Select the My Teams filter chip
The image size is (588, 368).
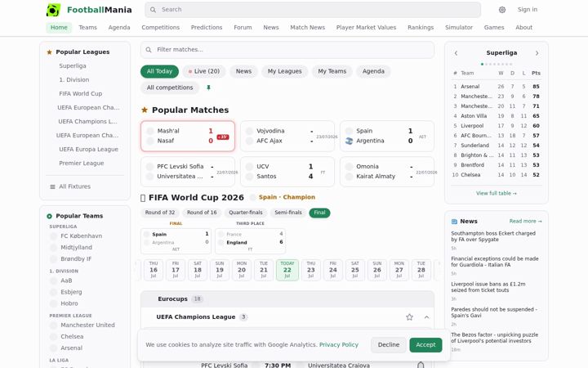[x=332, y=71]
